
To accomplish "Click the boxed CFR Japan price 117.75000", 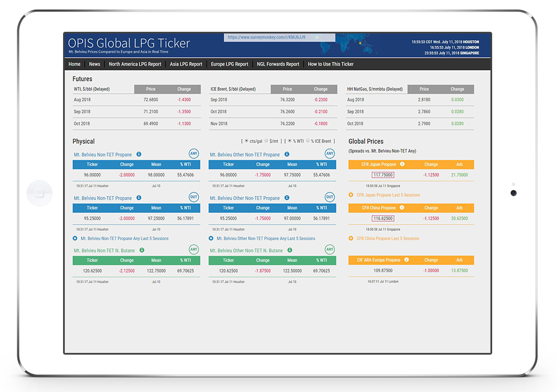I will point(383,175).
